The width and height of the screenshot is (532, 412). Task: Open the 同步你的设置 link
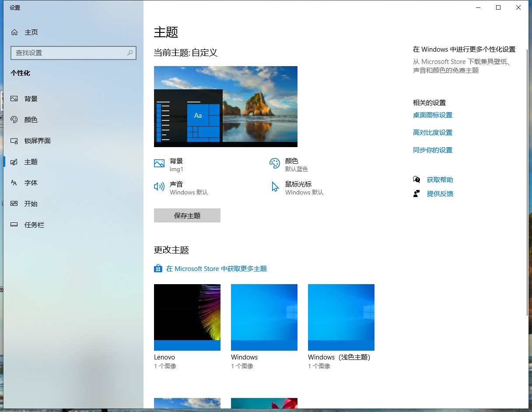point(433,150)
